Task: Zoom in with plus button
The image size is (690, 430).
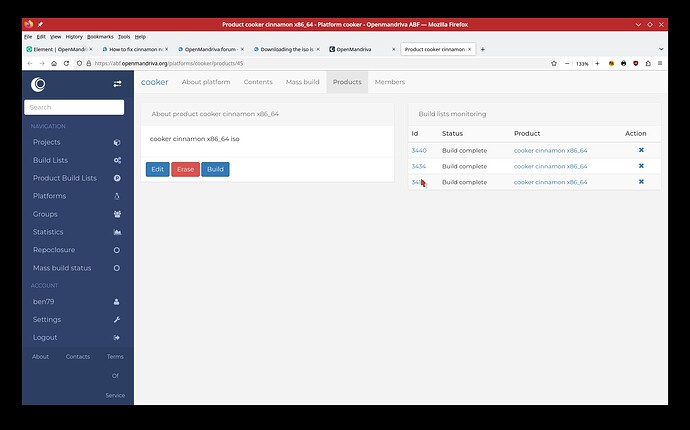Action: [x=597, y=63]
